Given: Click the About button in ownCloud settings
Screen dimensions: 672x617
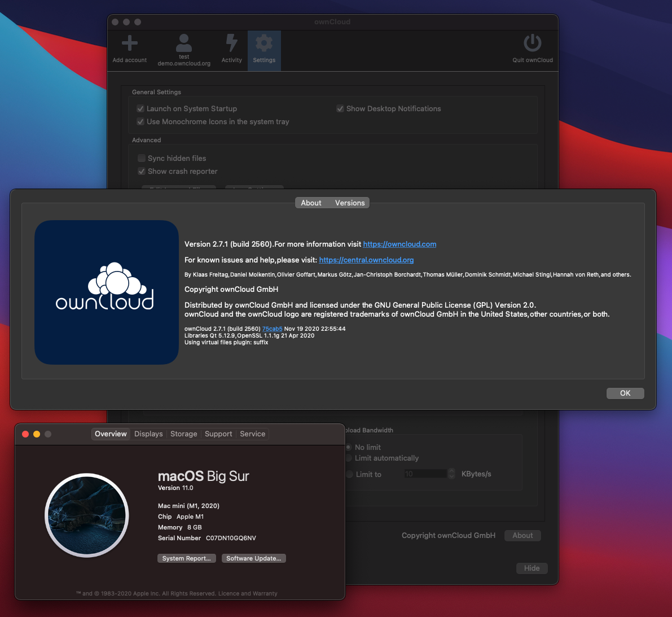Looking at the screenshot, I should tap(522, 536).
